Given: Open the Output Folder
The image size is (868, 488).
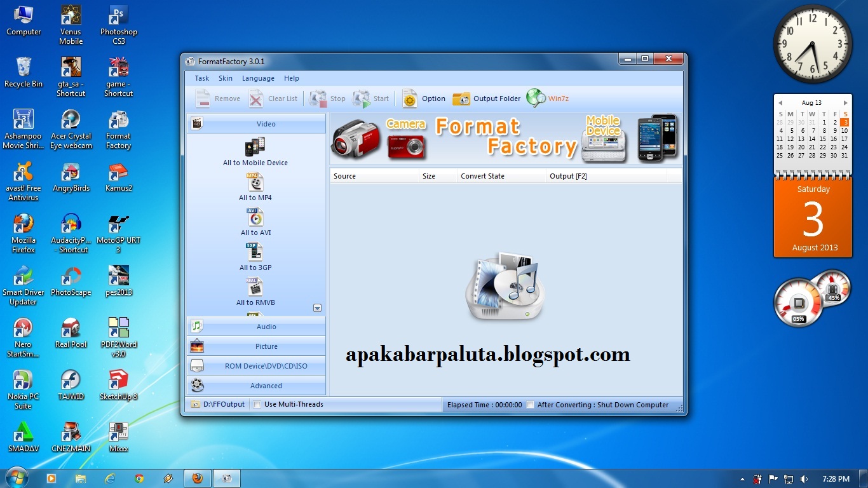Looking at the screenshot, I should pyautogui.click(x=461, y=98).
